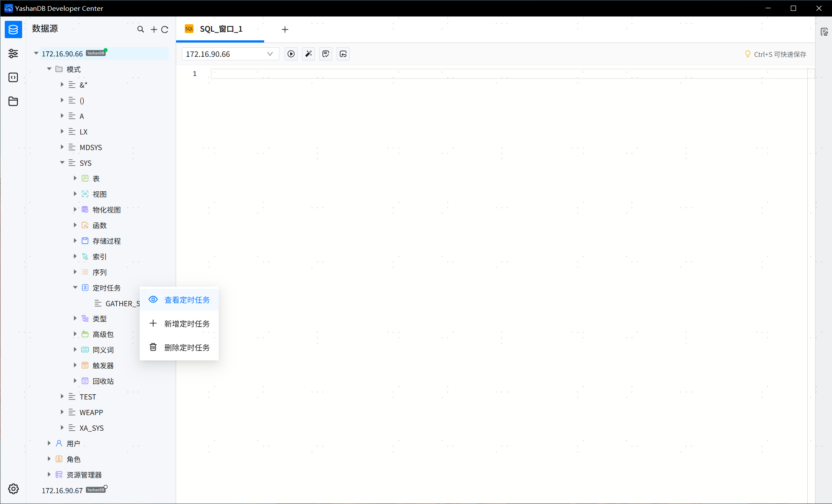
Task: Refresh the data source tree
Action: pyautogui.click(x=165, y=29)
